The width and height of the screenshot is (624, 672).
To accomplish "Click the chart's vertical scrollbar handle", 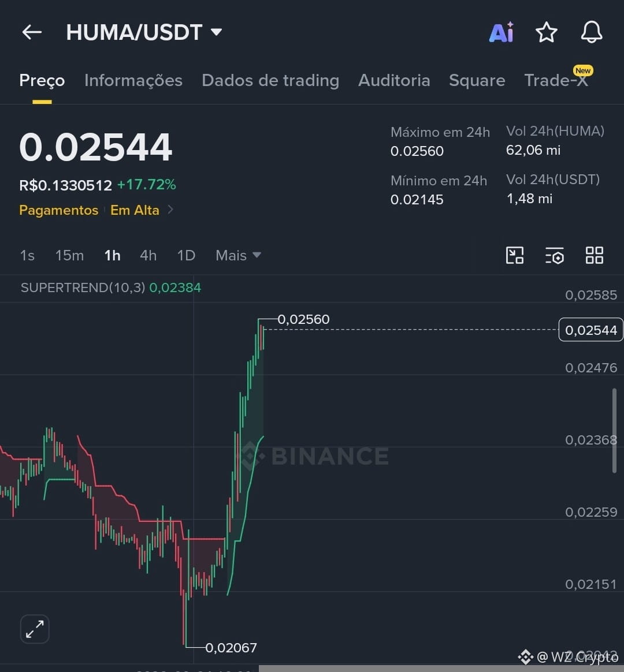I will tap(615, 430).
